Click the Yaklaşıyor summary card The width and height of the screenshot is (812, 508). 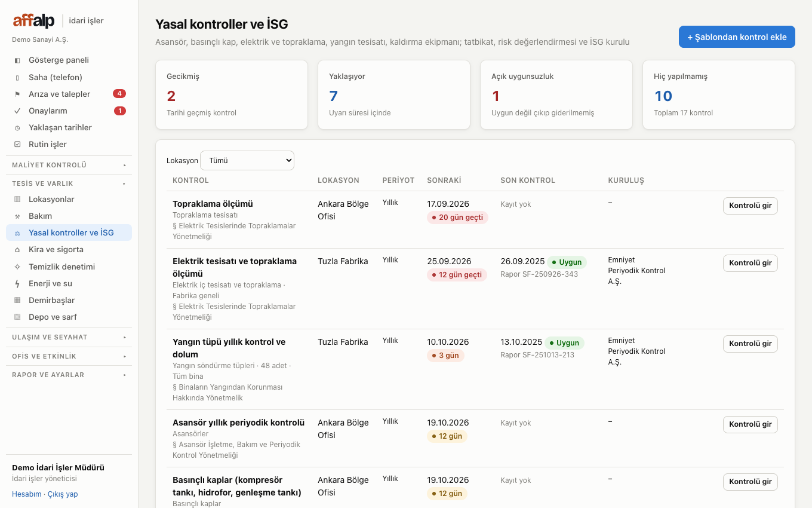[394, 94]
